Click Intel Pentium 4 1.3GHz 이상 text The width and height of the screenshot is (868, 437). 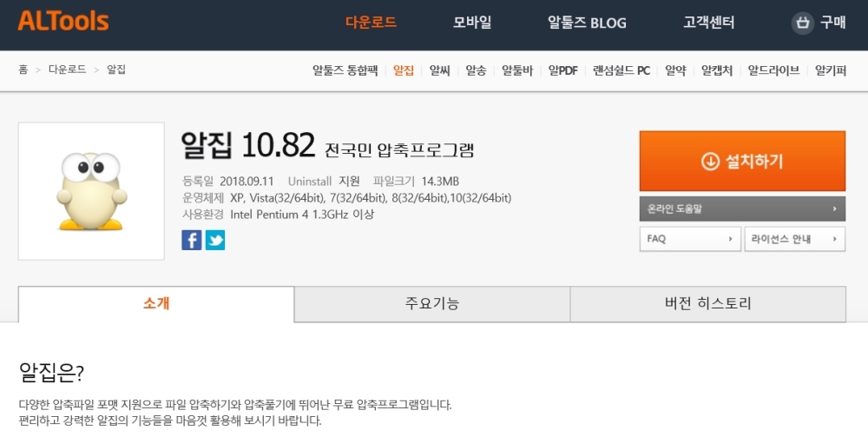[x=302, y=215]
